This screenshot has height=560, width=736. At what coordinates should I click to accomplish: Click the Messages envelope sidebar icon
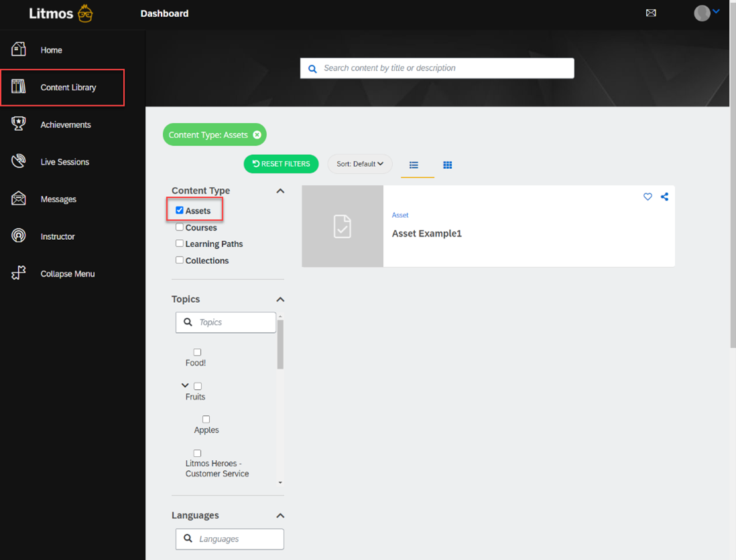[18, 198]
